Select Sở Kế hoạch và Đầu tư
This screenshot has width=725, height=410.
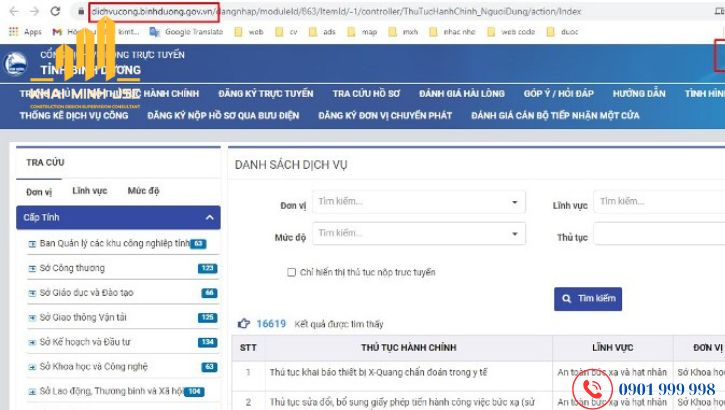tap(85, 342)
